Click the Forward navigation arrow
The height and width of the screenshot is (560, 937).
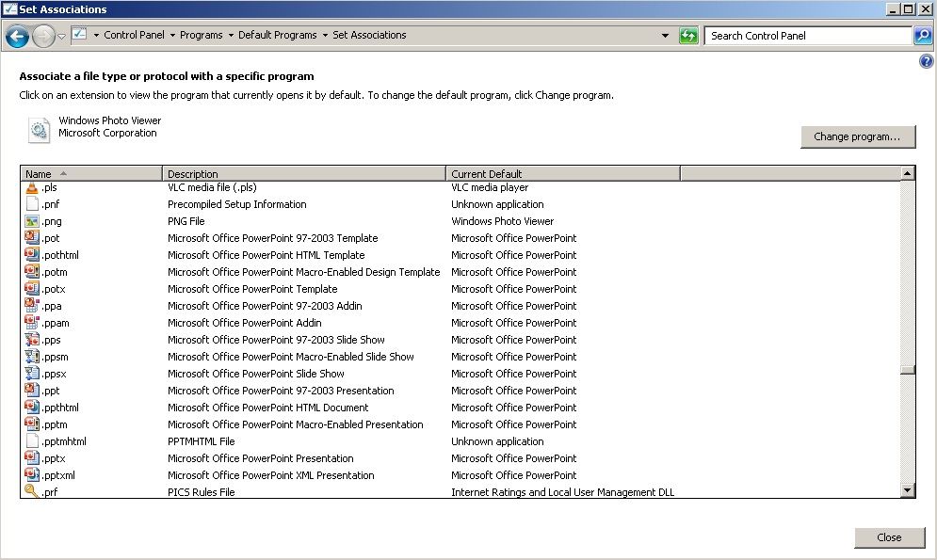pos(43,37)
